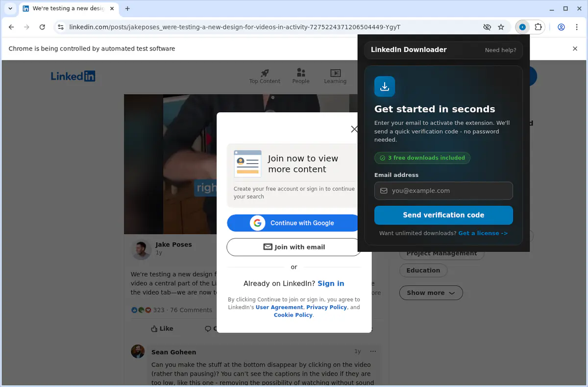This screenshot has width=588, height=387.
Task: Select the Education topic chip
Action: 423,270
